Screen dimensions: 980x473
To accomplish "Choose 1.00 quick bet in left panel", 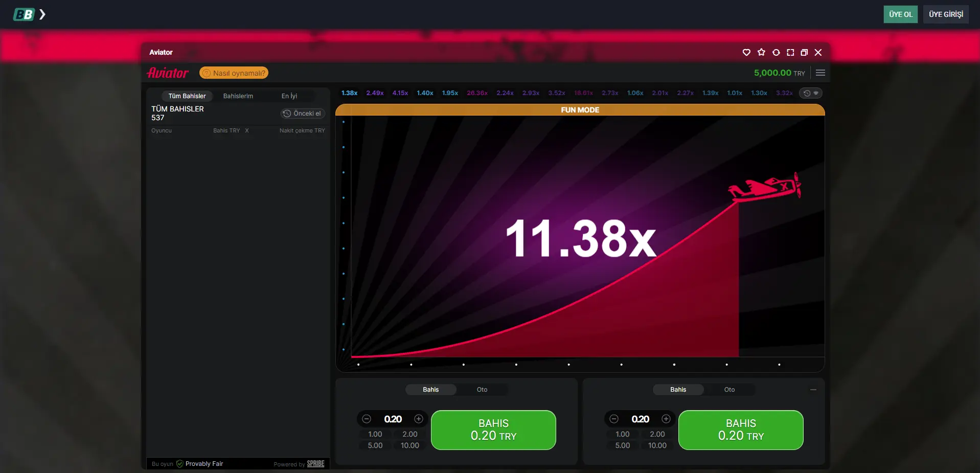I will pos(375,434).
